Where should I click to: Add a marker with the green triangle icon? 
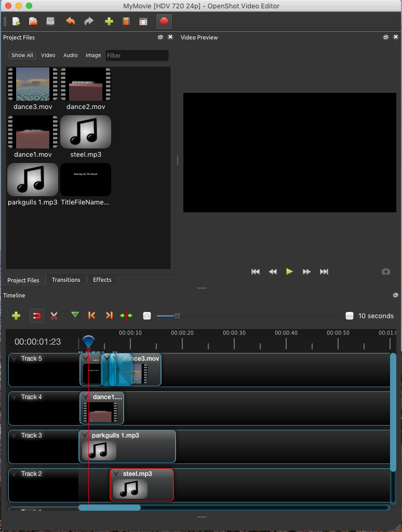click(75, 315)
